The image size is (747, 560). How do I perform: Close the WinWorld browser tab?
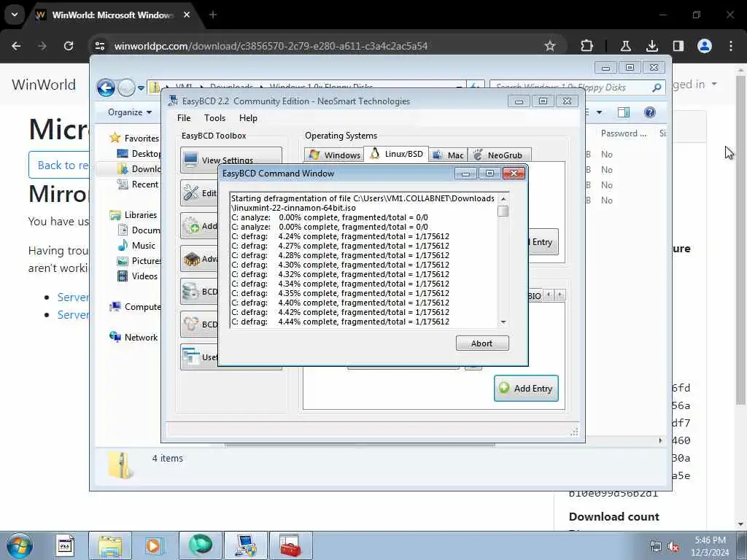click(x=187, y=15)
